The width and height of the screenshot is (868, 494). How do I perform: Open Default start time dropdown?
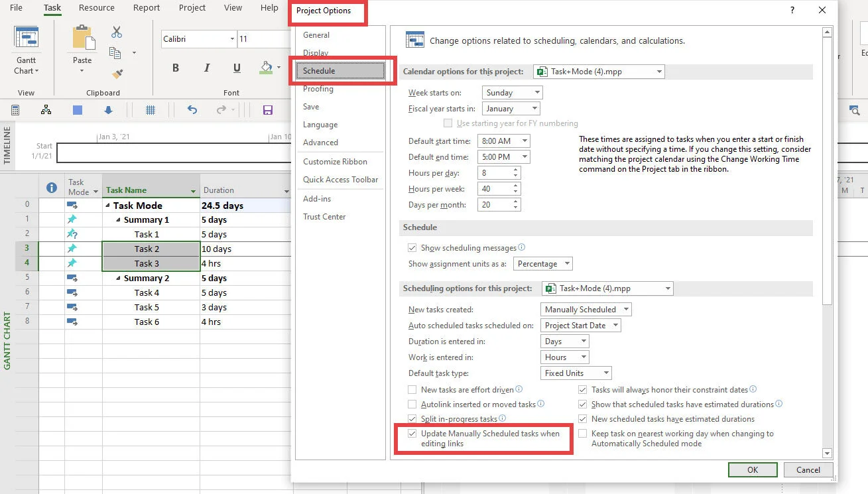click(504, 141)
